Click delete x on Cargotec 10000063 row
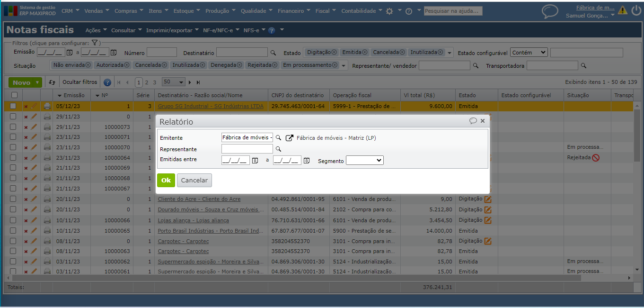The width and height of the screenshot is (644, 308). (x=26, y=251)
